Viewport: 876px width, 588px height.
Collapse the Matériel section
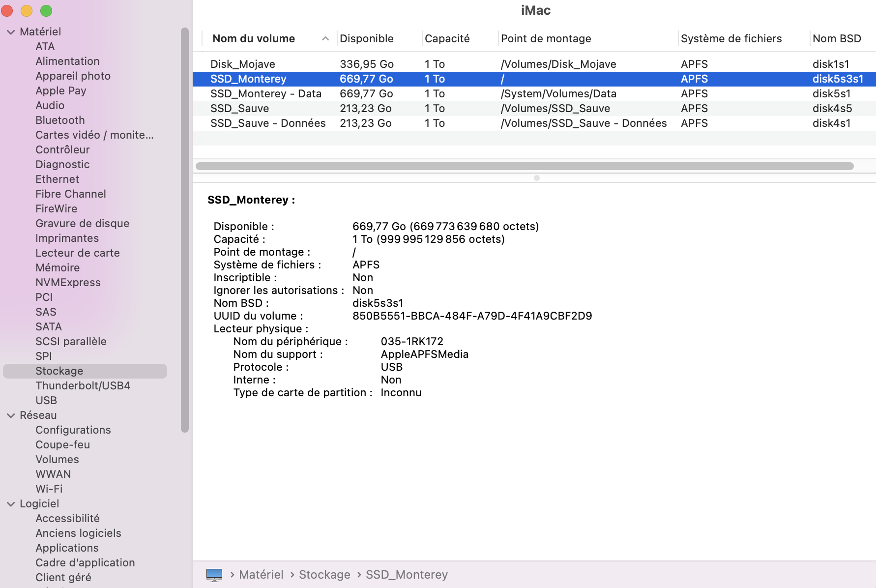tap(11, 32)
